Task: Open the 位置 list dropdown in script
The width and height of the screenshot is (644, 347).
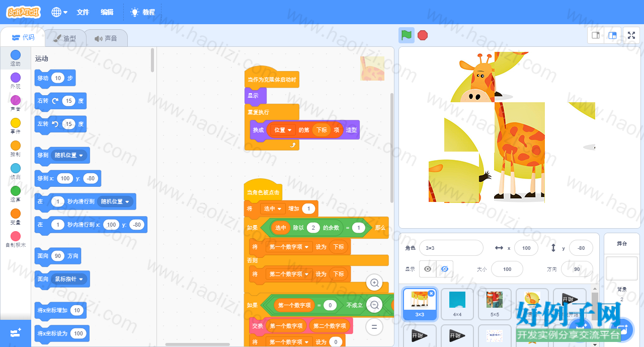Action: pos(283,130)
